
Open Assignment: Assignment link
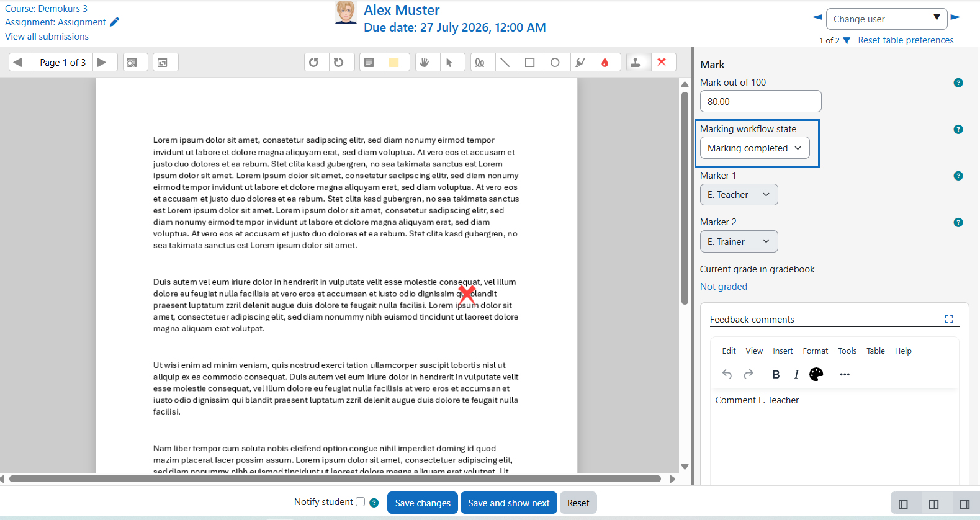pos(55,22)
